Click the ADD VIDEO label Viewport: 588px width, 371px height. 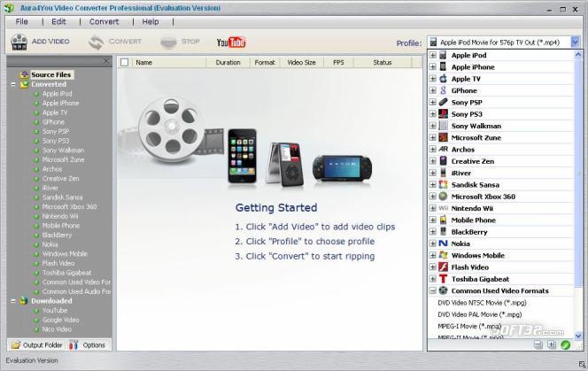[x=50, y=42]
